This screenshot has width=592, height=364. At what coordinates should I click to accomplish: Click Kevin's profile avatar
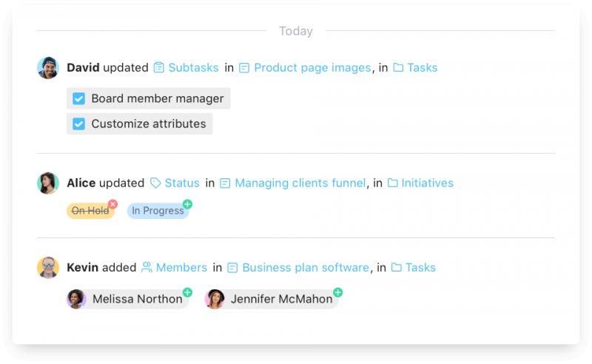(48, 267)
